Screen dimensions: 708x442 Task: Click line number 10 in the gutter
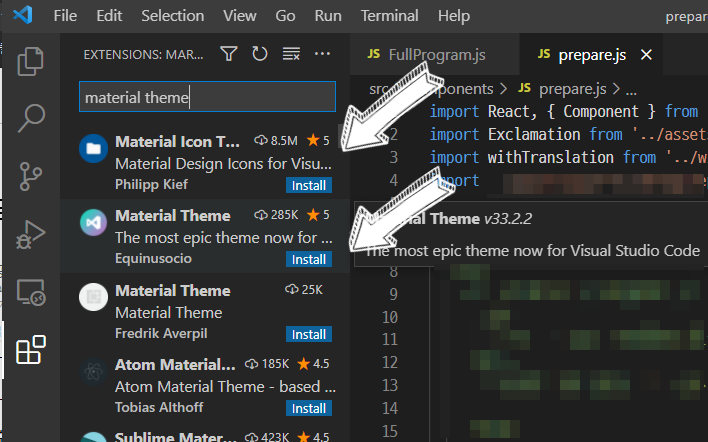390,317
